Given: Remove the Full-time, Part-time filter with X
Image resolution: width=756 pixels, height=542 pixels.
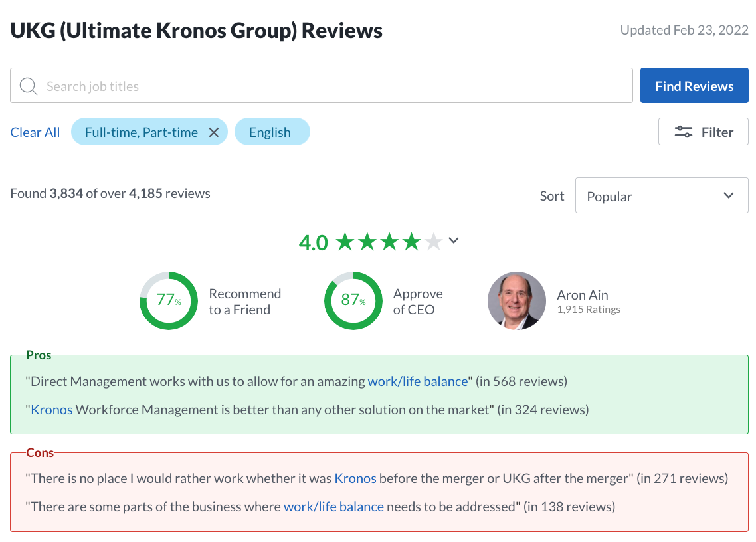Looking at the screenshot, I should click(214, 132).
